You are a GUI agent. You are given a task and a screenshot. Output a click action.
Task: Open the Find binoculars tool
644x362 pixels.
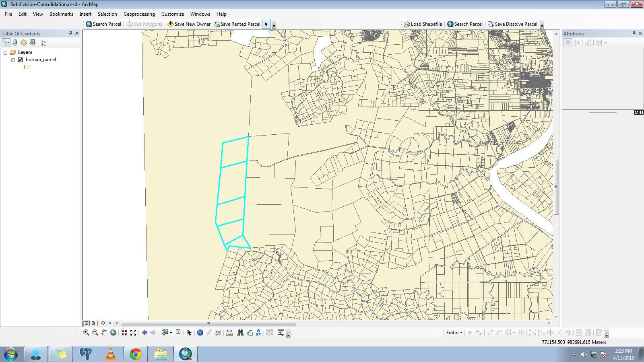[x=240, y=333]
